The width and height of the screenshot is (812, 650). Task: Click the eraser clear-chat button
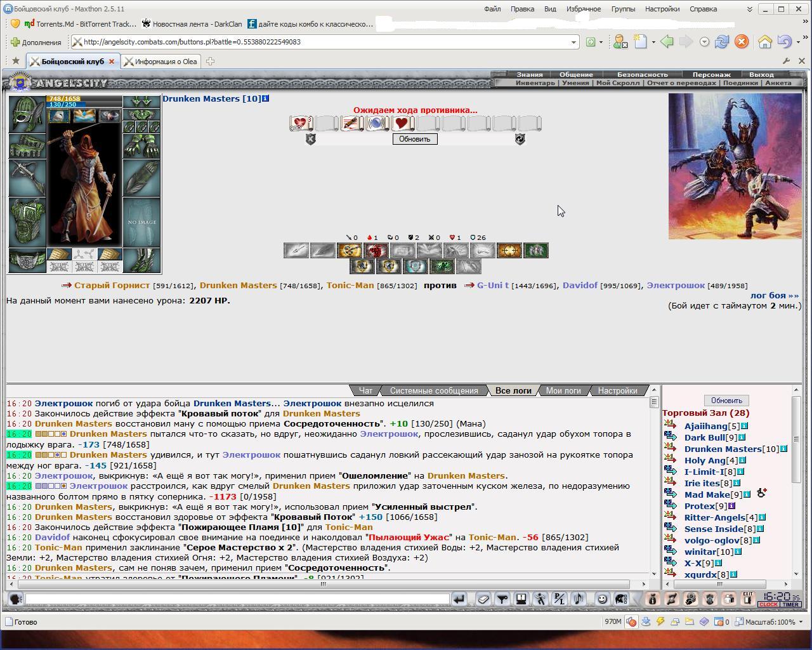483,599
